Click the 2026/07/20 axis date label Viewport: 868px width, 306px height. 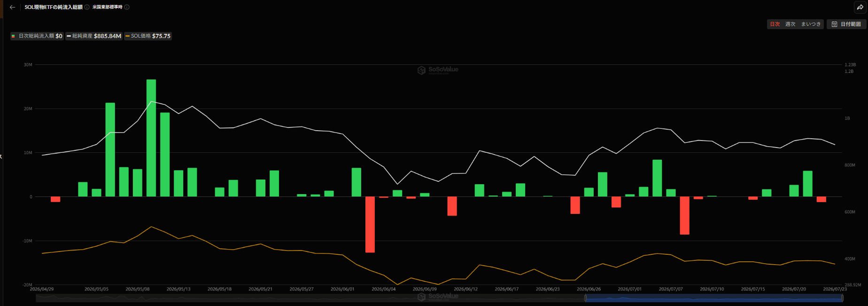click(794, 289)
